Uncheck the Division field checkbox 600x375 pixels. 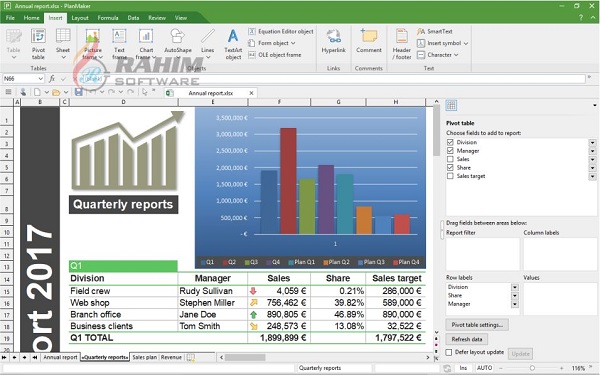[x=450, y=142]
